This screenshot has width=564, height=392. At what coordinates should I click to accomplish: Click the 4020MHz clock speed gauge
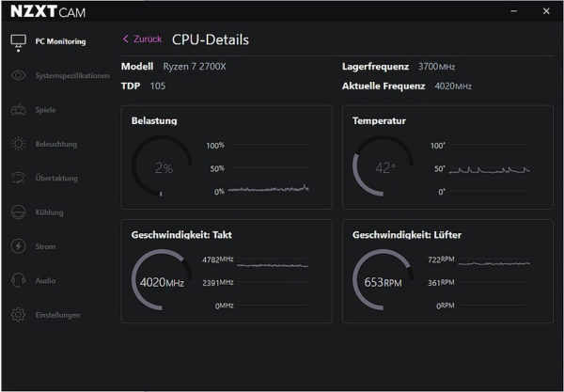(162, 280)
